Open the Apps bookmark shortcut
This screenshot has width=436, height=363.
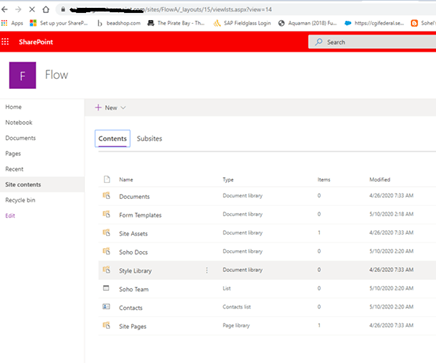click(x=12, y=23)
